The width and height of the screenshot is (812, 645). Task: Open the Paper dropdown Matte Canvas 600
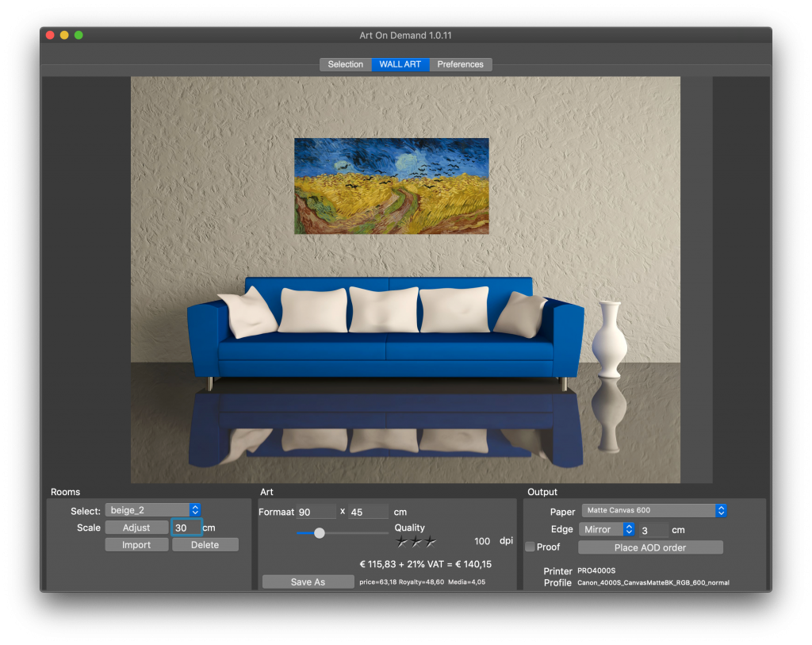[x=654, y=510]
